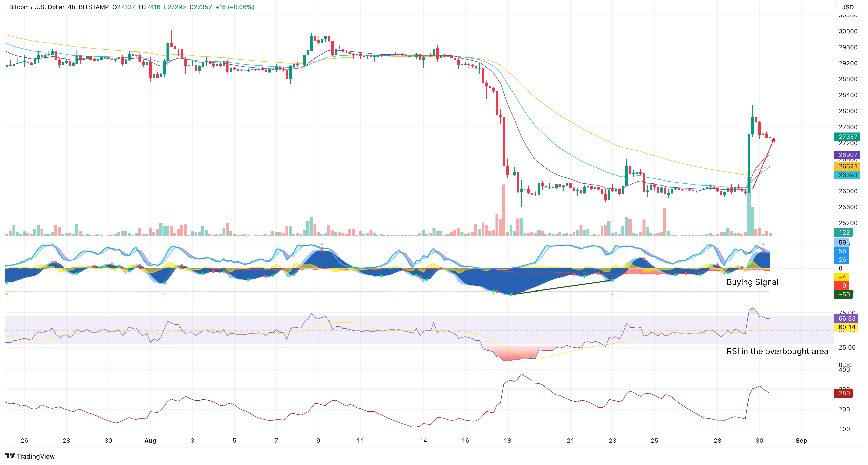Click the 26000 price axis label
Image resolution: width=868 pixels, height=465 pixels.
(848, 191)
